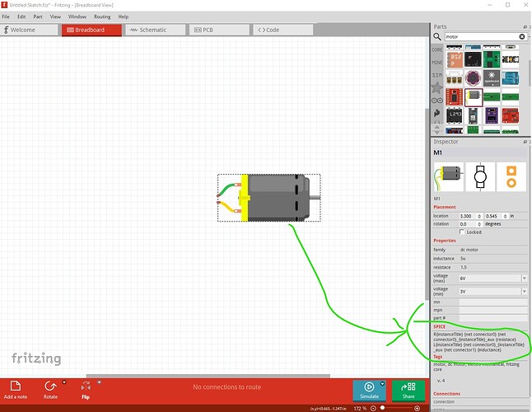This screenshot has height=412, width=532.
Task: Open the Arduino parts bin
Action: (437, 100)
